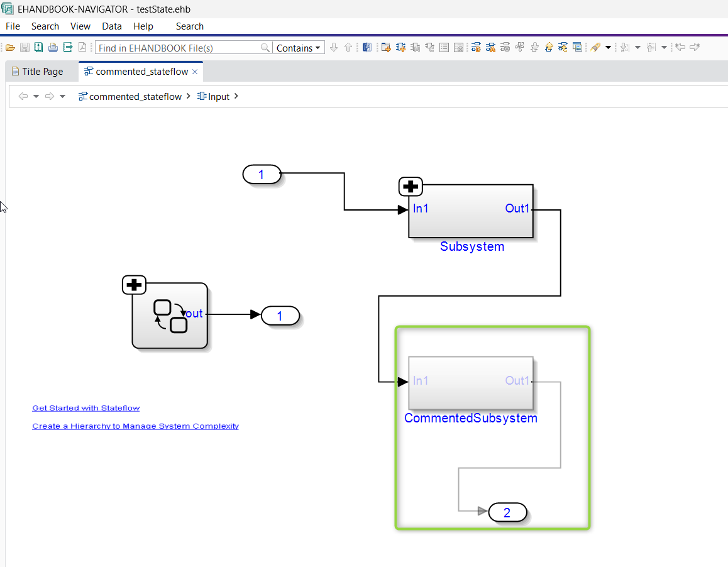
Task: Click the magnifier icon in search field
Action: pyautogui.click(x=265, y=47)
